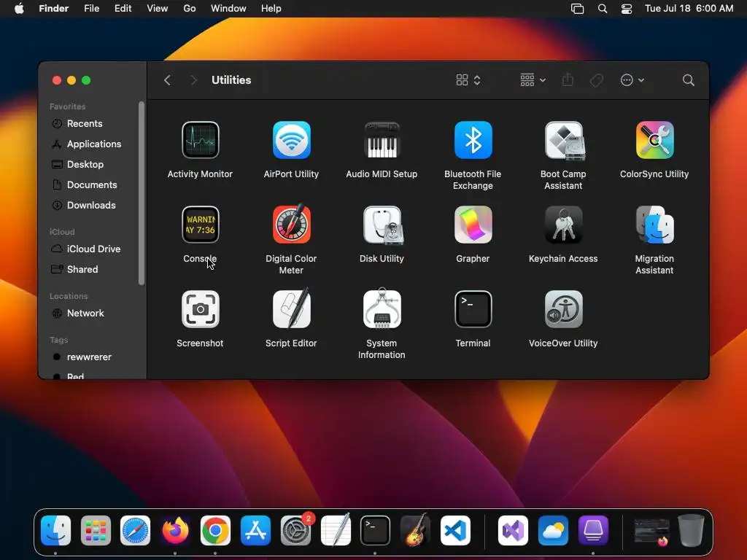Image resolution: width=747 pixels, height=560 pixels.
Task: Click Spotlight search in menu bar
Action: (x=602, y=9)
